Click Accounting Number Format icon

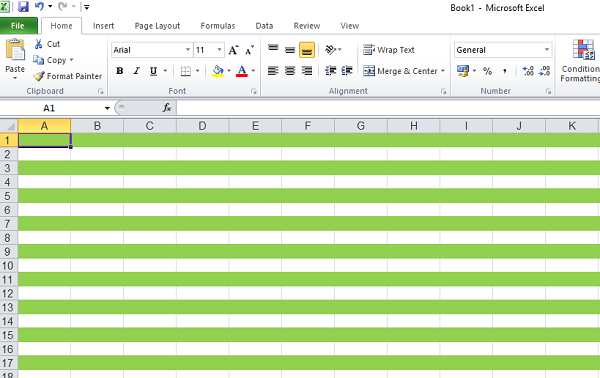point(463,71)
